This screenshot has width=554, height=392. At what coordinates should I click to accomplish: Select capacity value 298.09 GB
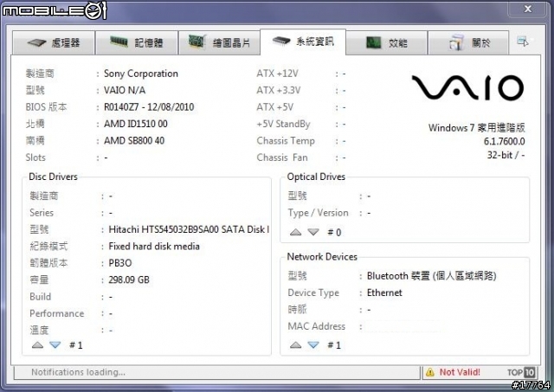129,280
